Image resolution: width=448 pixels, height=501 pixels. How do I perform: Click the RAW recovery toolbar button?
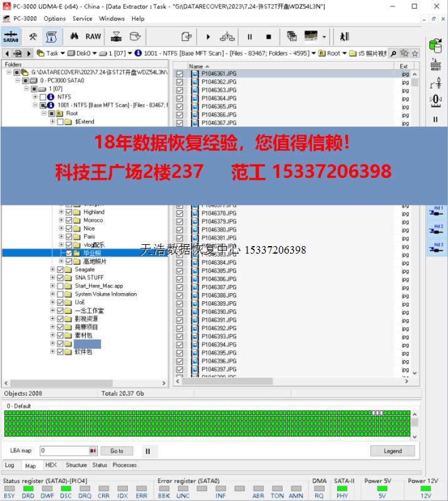tap(93, 36)
